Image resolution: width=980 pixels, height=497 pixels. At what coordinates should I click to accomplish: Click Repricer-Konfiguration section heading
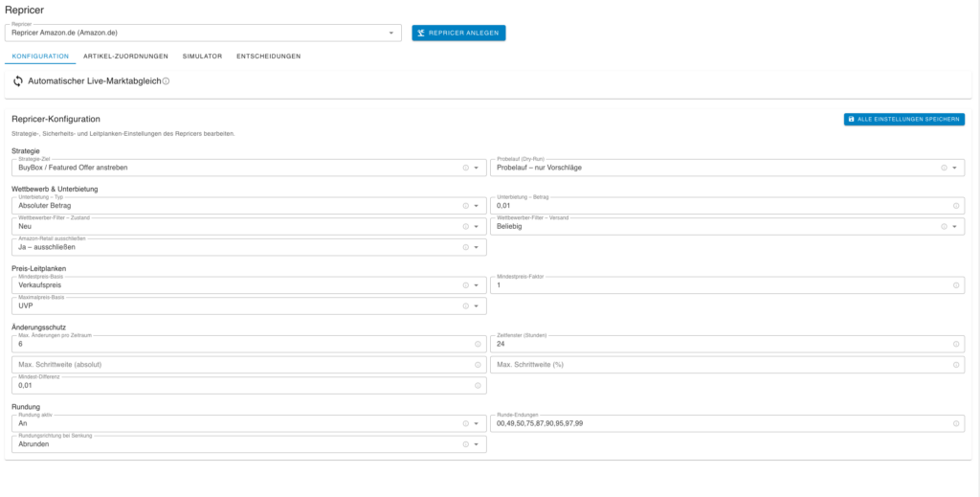[x=56, y=119]
